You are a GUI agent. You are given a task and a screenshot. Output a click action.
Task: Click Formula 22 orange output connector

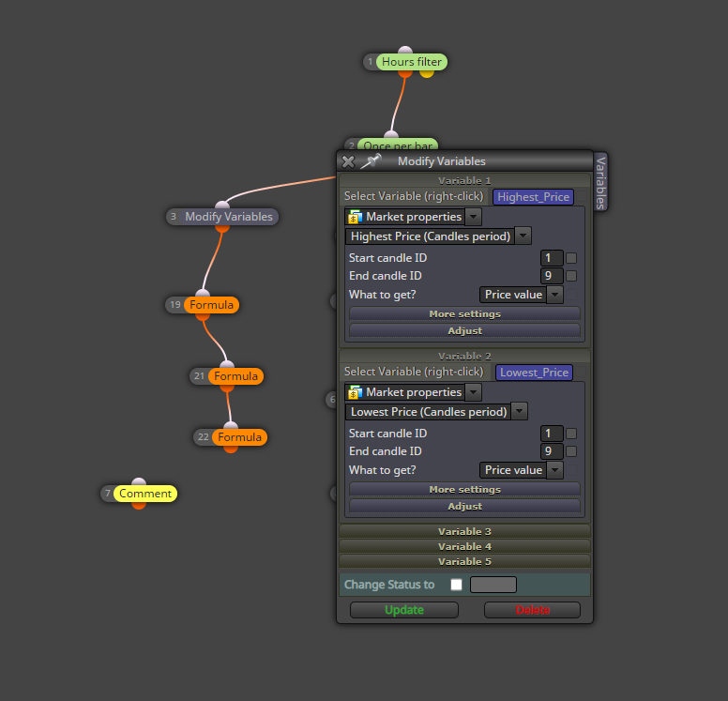[x=231, y=449]
